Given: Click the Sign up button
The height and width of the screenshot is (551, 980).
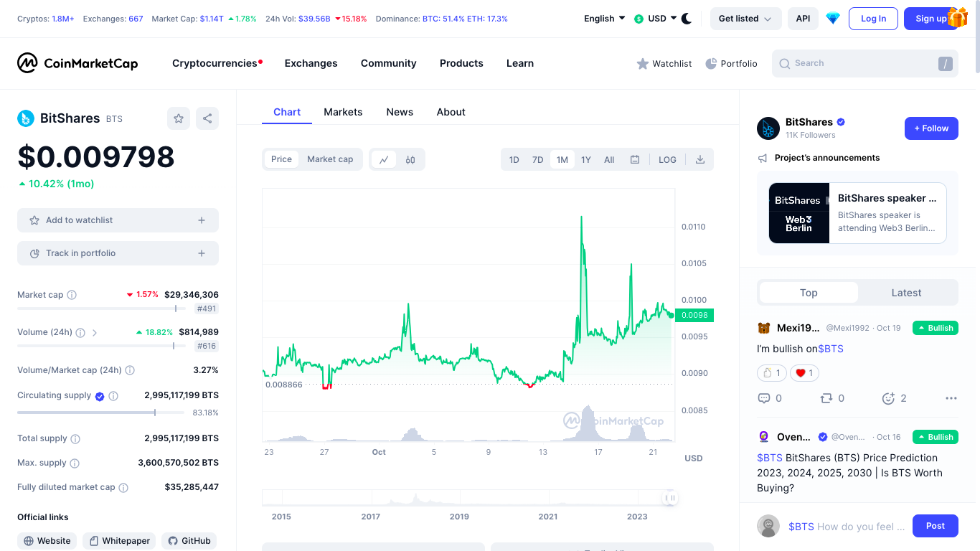Looking at the screenshot, I should 930,19.
